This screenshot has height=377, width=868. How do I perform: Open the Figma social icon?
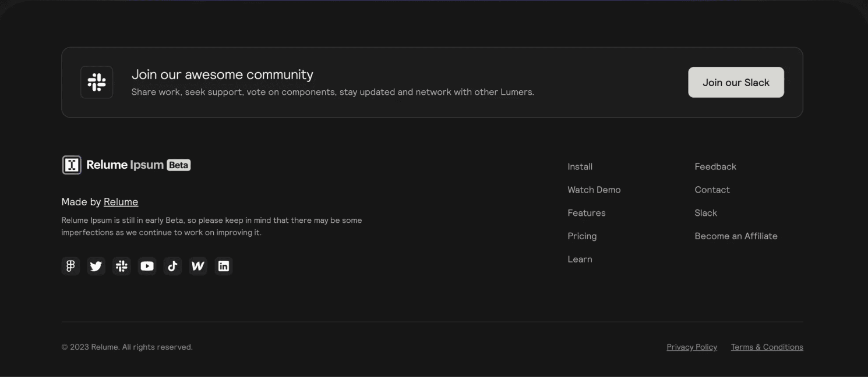(70, 266)
